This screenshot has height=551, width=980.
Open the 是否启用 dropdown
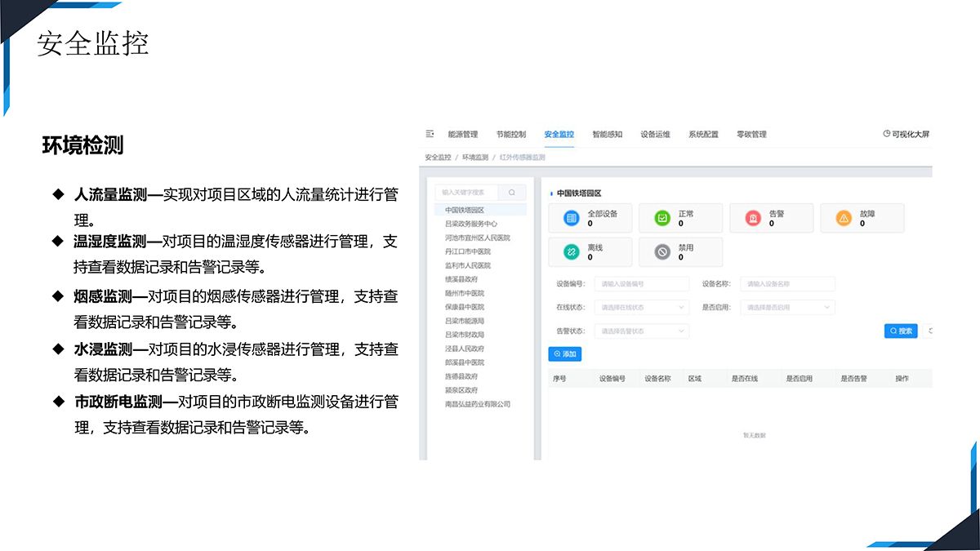coord(787,308)
